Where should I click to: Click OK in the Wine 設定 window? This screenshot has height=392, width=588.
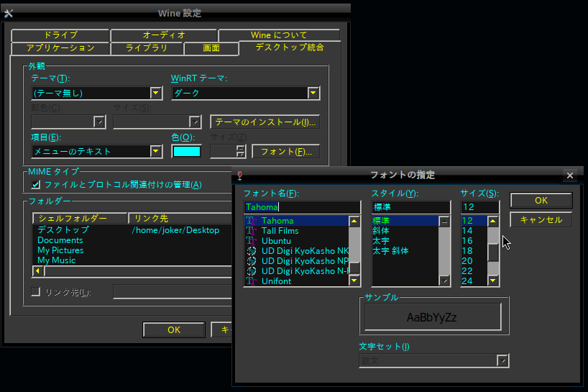(x=174, y=329)
